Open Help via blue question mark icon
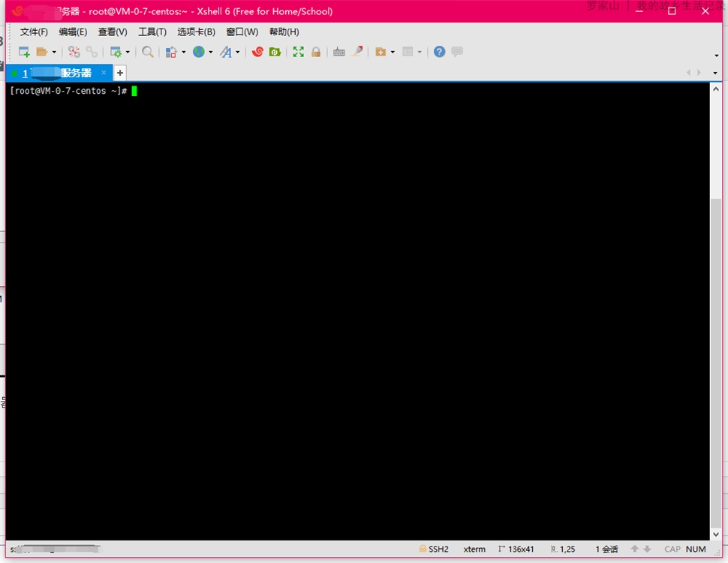The width and height of the screenshot is (728, 563). [440, 52]
